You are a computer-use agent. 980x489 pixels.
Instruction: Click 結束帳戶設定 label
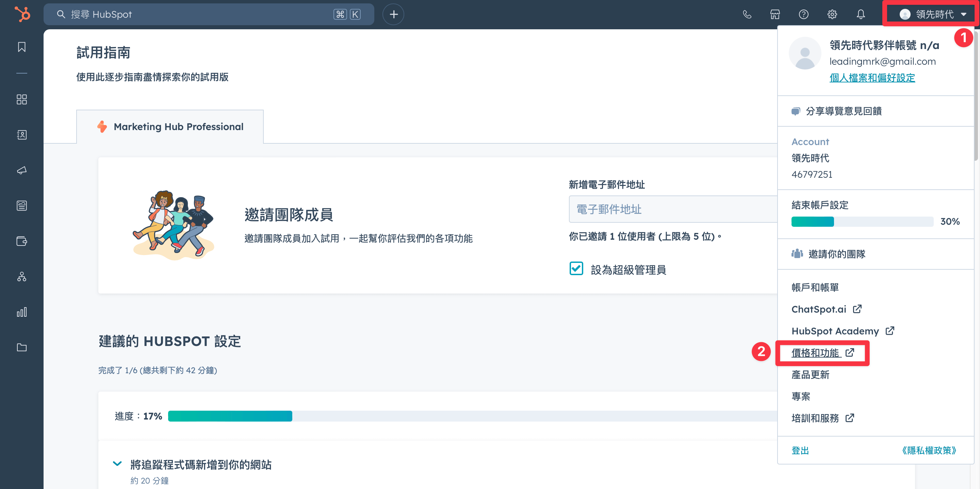(x=820, y=205)
